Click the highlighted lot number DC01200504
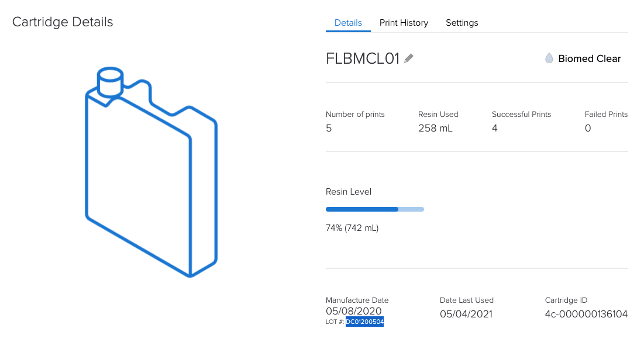Screen dimensions: 644x349 pos(364,322)
